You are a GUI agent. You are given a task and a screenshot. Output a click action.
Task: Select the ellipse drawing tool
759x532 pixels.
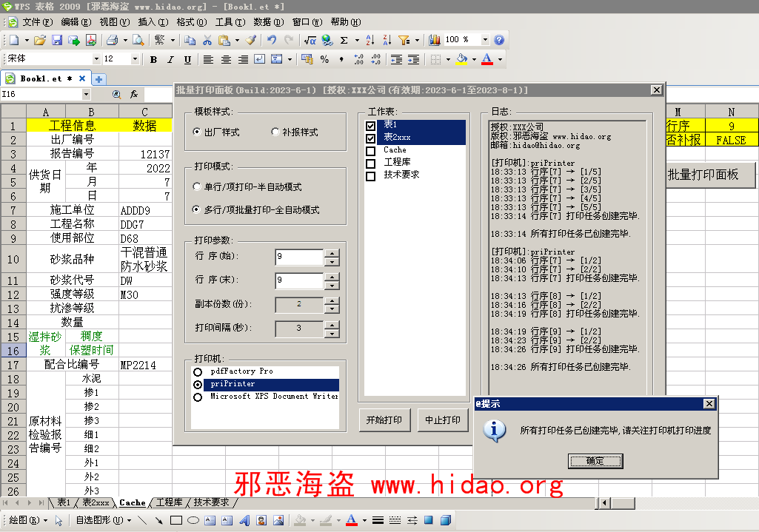click(193, 520)
